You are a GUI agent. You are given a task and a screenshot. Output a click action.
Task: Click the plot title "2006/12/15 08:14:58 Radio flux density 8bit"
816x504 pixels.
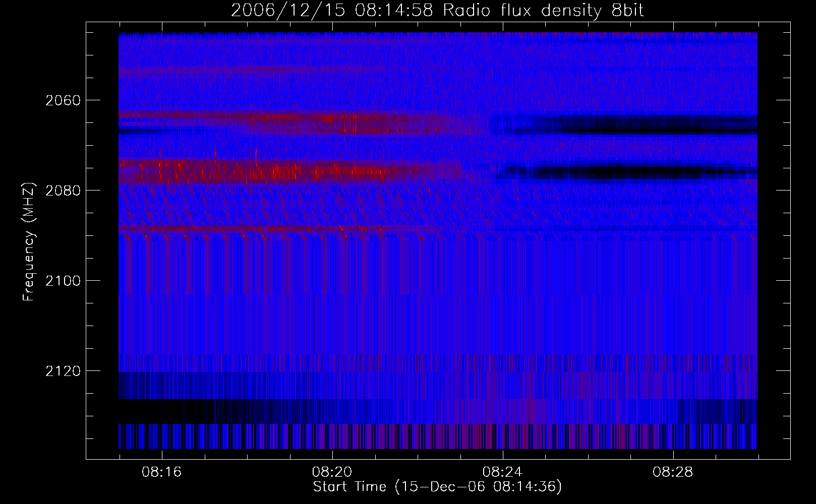(x=437, y=10)
